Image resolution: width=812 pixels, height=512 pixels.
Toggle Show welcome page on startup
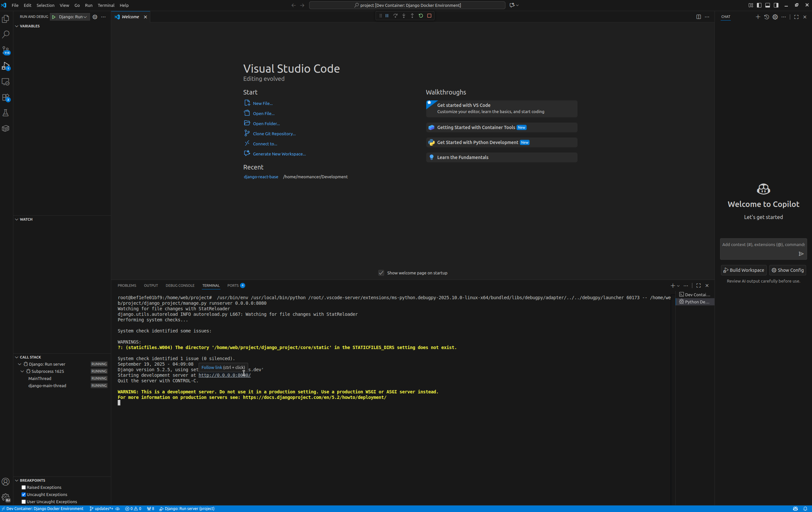381,273
